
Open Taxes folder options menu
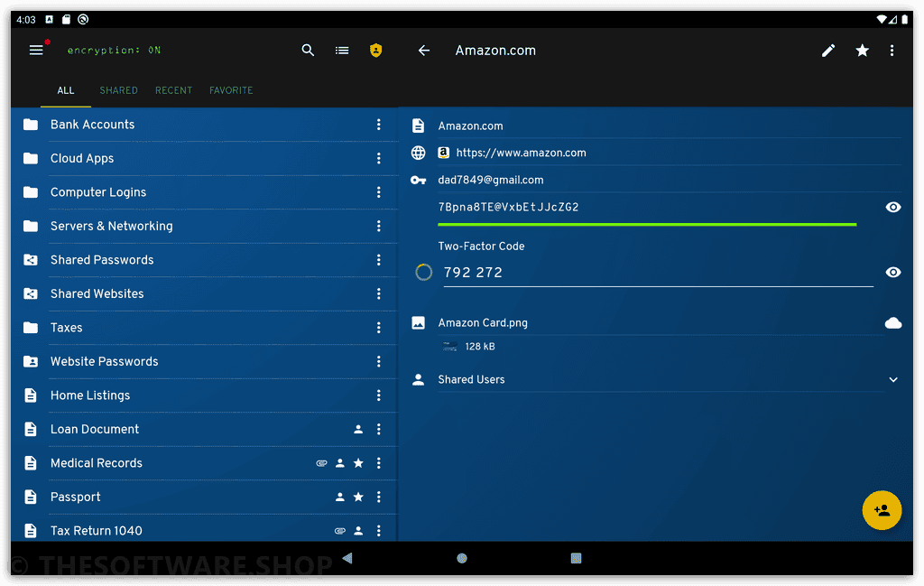(378, 328)
